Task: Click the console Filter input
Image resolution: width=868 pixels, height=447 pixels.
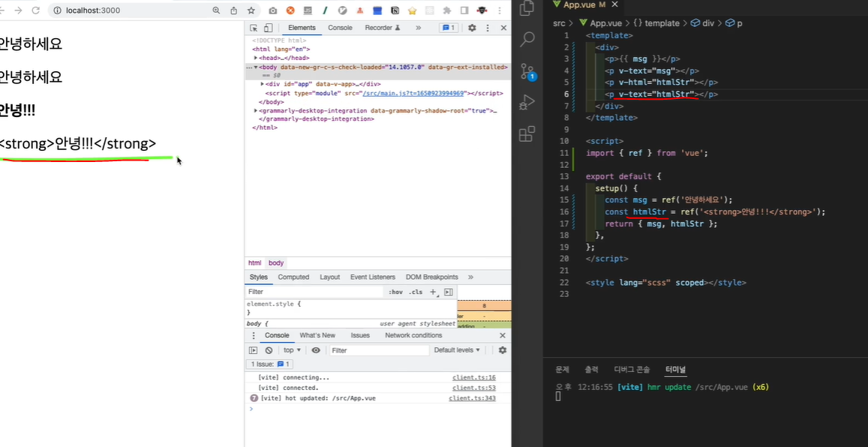Action: click(380, 350)
